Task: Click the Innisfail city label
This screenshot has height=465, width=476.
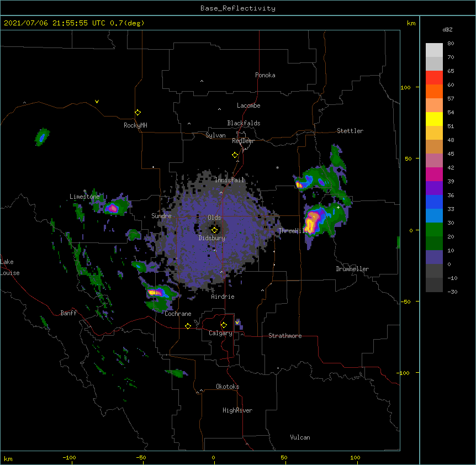Action: pos(229,180)
